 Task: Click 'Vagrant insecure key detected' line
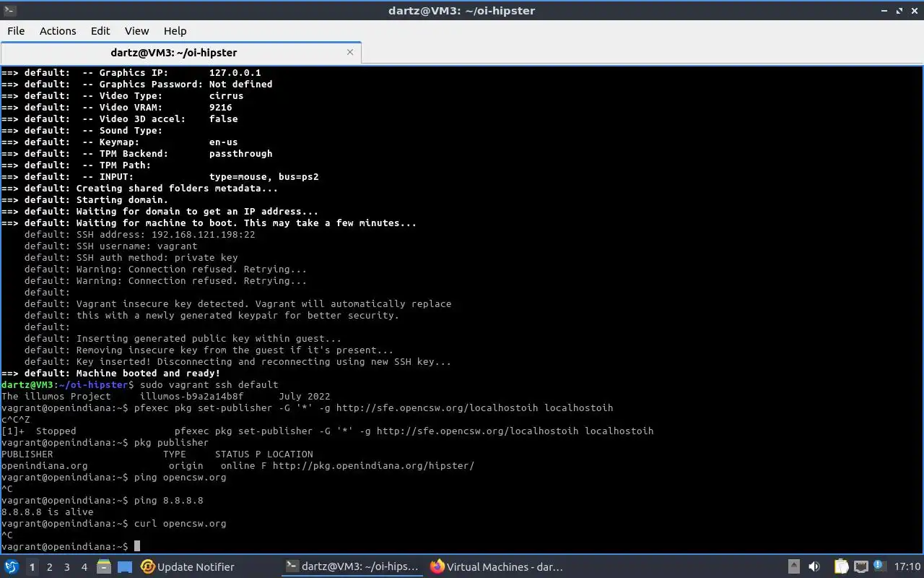pyautogui.click(x=237, y=303)
